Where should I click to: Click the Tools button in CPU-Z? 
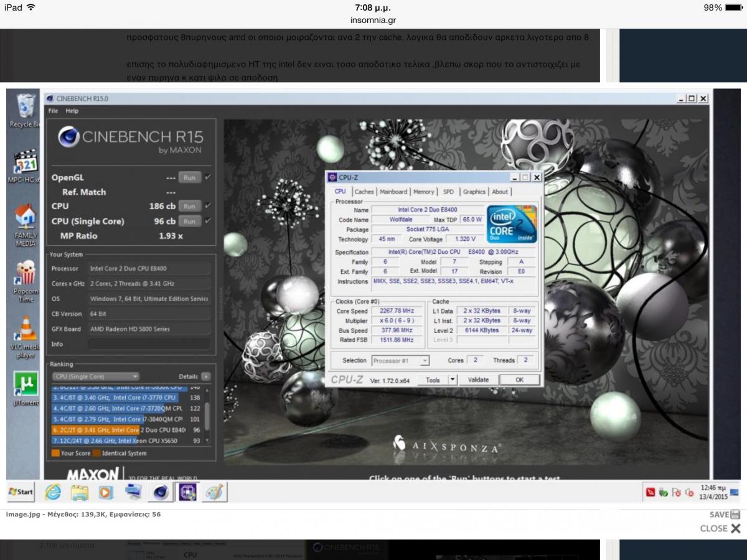click(x=433, y=380)
